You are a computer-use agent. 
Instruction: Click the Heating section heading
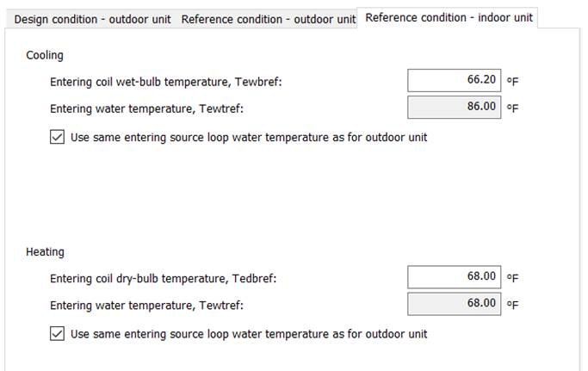click(x=46, y=252)
